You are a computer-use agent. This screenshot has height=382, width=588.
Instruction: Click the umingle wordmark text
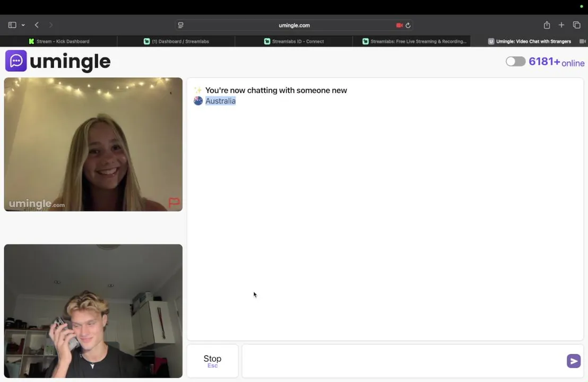[x=70, y=62]
